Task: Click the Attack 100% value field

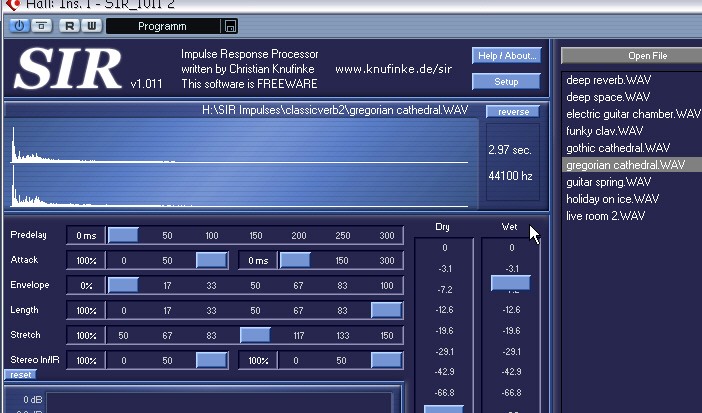Action: [86, 260]
